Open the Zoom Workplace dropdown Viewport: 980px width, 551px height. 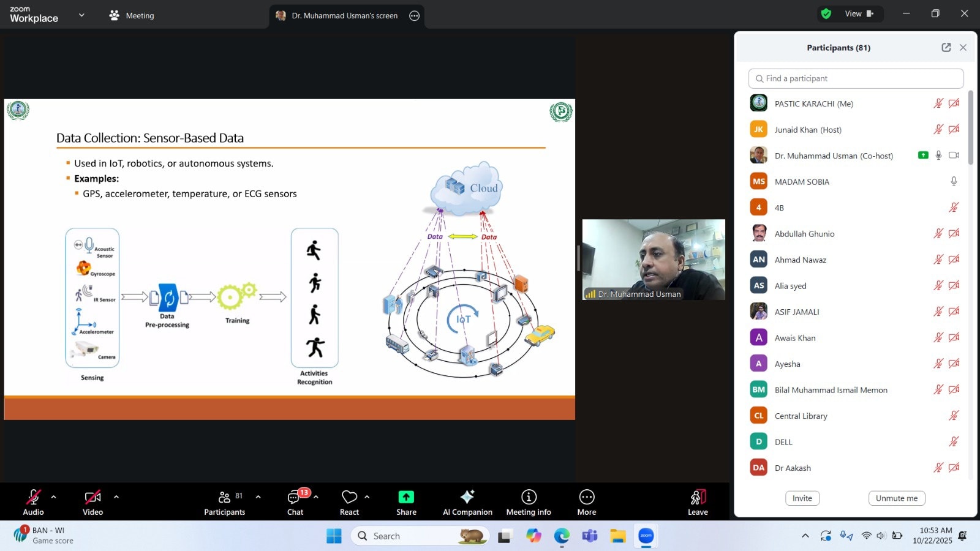click(x=81, y=15)
